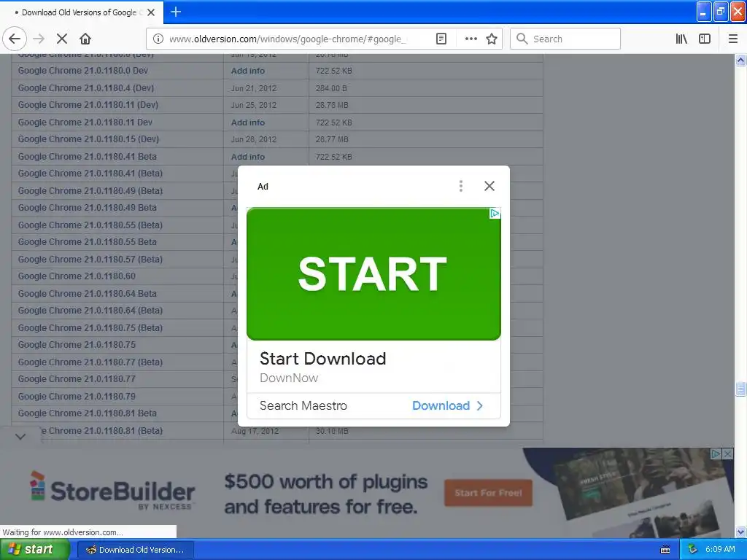Open the Windows start menu

coord(34,550)
